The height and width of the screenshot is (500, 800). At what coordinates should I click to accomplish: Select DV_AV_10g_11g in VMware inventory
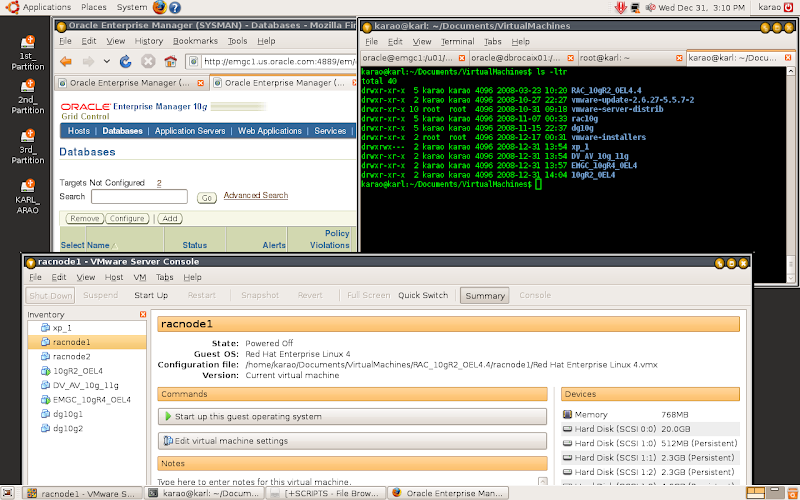[x=85, y=385]
